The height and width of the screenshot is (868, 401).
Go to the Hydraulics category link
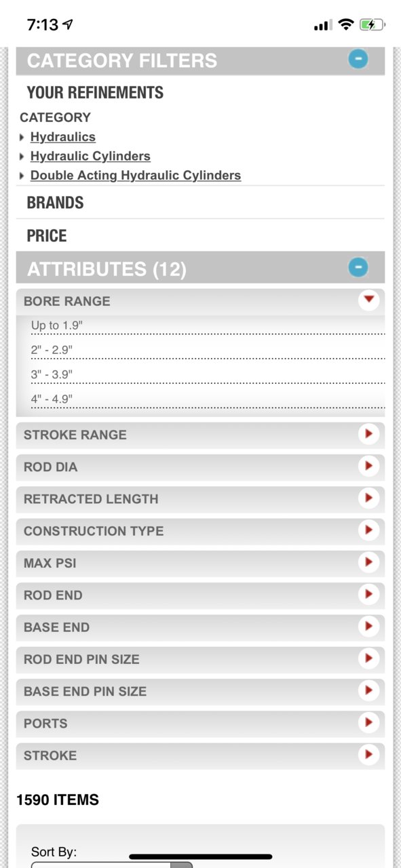click(63, 137)
